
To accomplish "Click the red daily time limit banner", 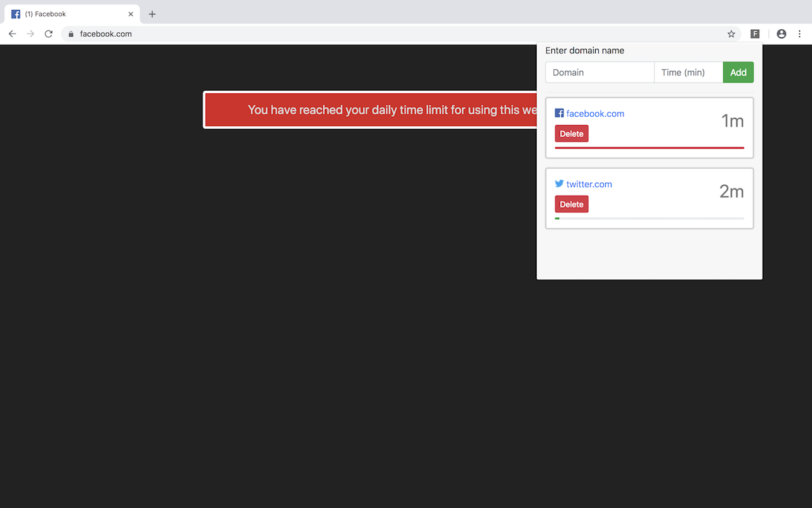I will coord(370,110).
